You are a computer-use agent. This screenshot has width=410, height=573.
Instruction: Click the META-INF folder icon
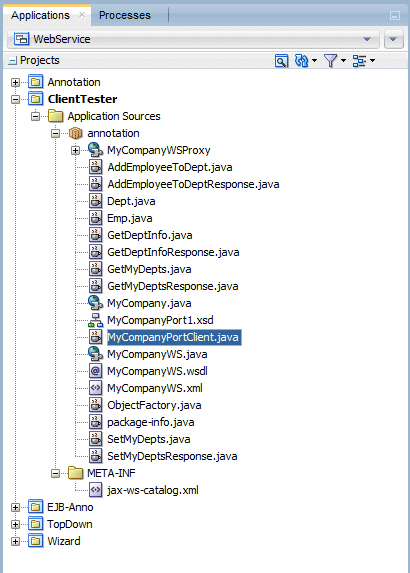76,473
